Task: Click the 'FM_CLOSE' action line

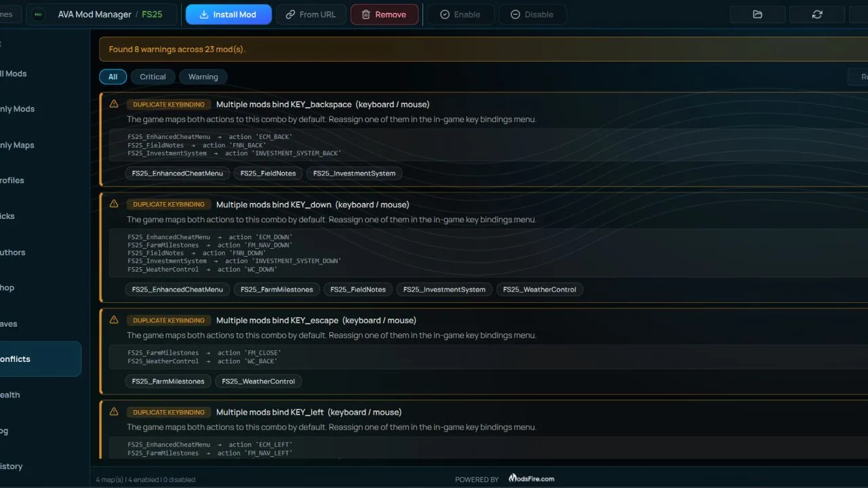Action: tap(204, 353)
